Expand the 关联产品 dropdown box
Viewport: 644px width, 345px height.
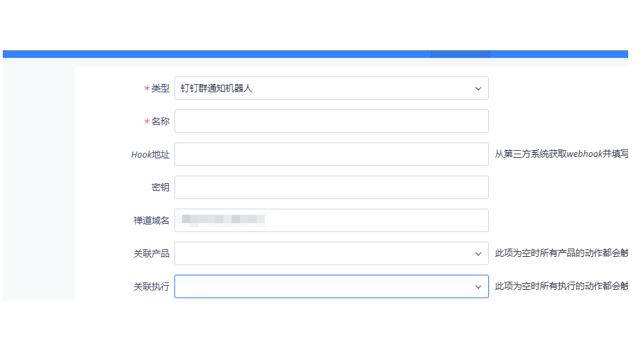332,253
